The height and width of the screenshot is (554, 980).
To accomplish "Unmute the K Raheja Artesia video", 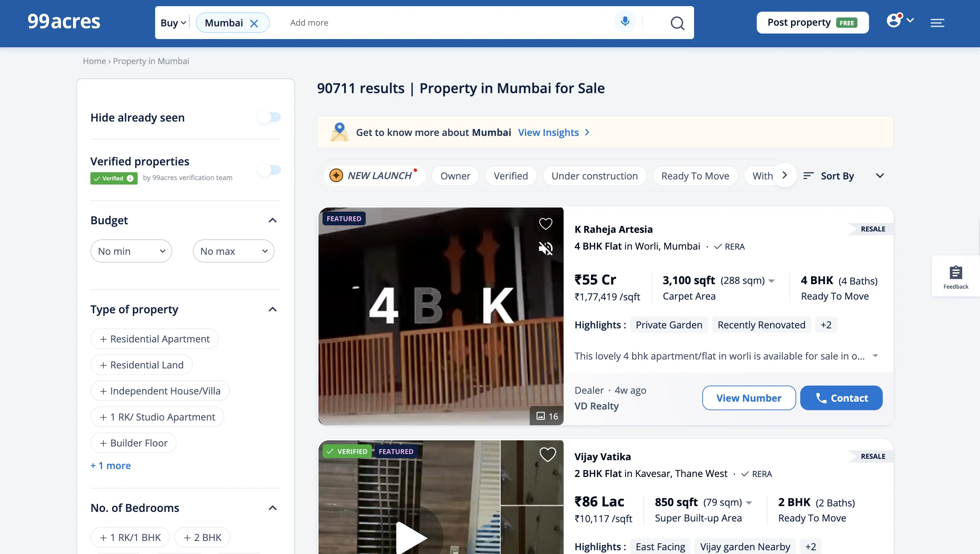I will pyautogui.click(x=545, y=249).
